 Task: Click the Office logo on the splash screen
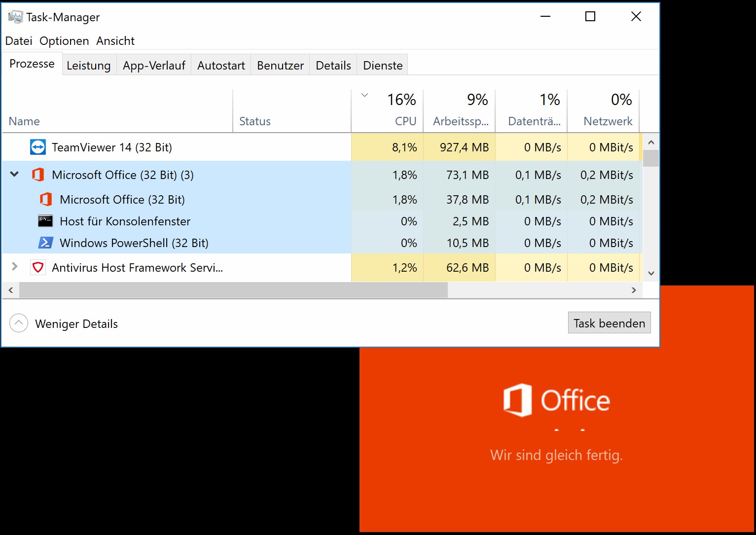556,400
